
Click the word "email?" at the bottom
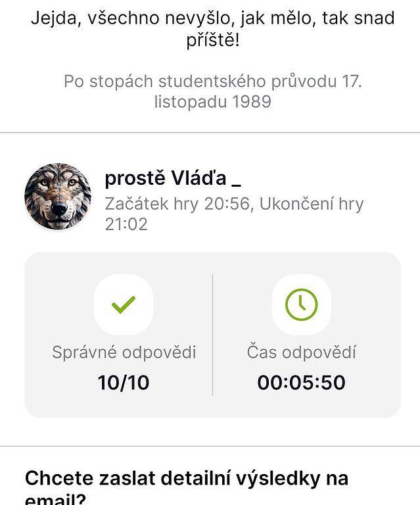tap(55, 499)
